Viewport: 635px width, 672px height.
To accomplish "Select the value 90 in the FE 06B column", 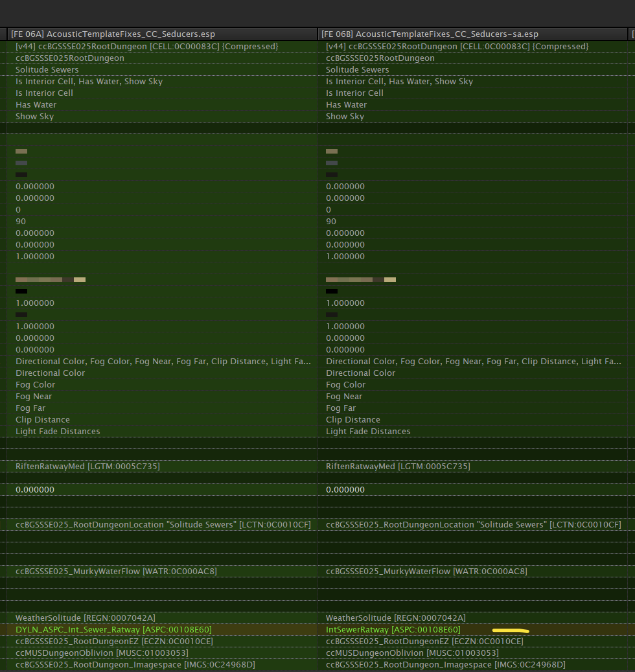I will pyautogui.click(x=331, y=222).
